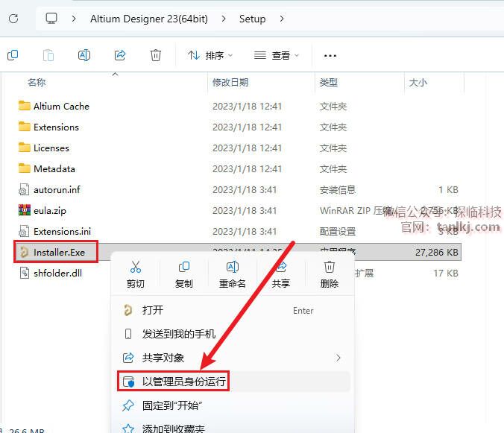Expand chevron after Setup breadcrumb
Viewport: 504px width, 433px height.
pos(282,19)
